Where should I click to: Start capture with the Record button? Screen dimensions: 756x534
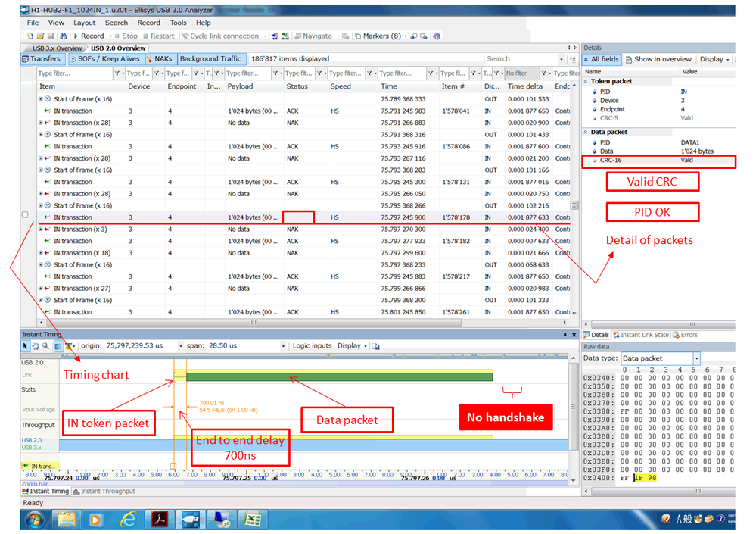[89, 36]
